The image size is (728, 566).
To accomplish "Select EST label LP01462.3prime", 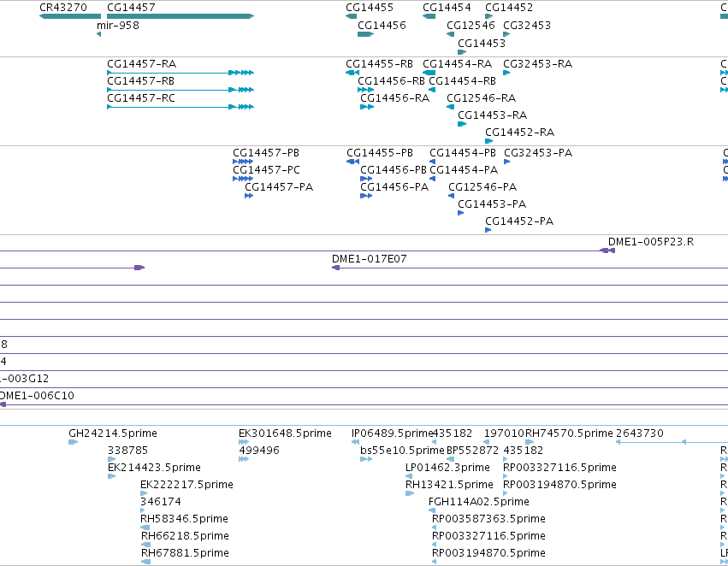I will click(447, 469).
